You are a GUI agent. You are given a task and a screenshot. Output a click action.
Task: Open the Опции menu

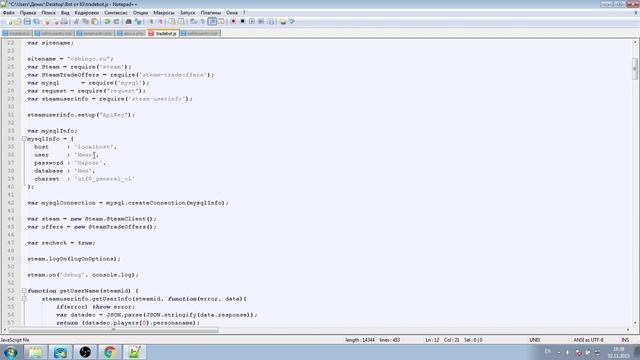140,13
